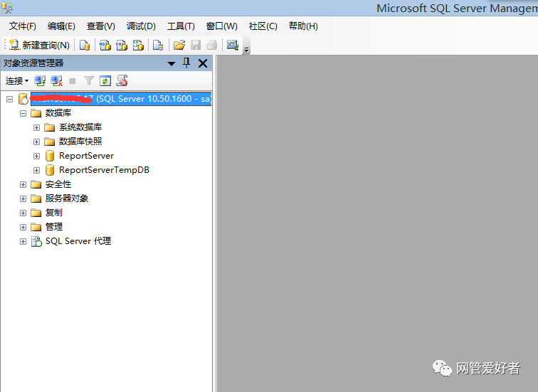Viewport: 538px width, 392px height.
Task: Click Connect Object Explorer icon
Action: point(40,81)
